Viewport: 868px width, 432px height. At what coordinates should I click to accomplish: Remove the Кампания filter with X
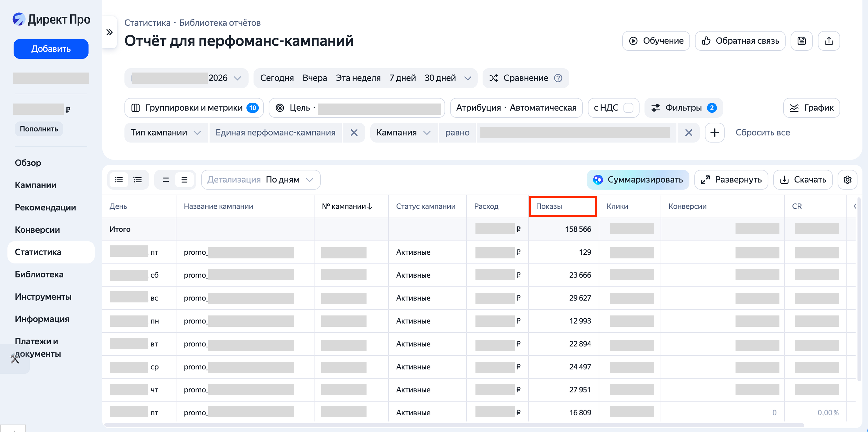(688, 132)
